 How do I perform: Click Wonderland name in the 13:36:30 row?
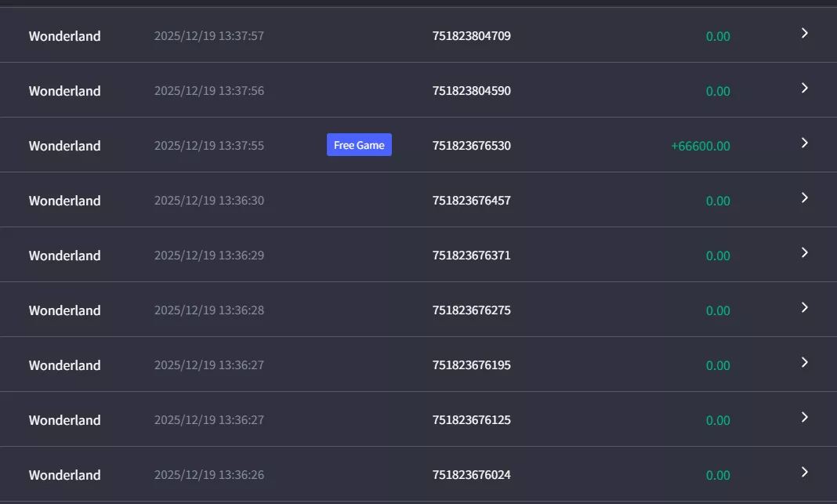64,201
